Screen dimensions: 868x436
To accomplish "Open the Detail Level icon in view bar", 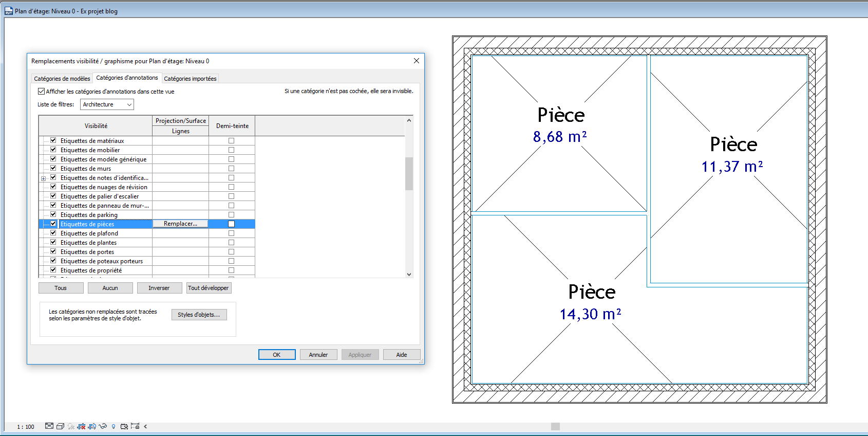I will [x=49, y=426].
